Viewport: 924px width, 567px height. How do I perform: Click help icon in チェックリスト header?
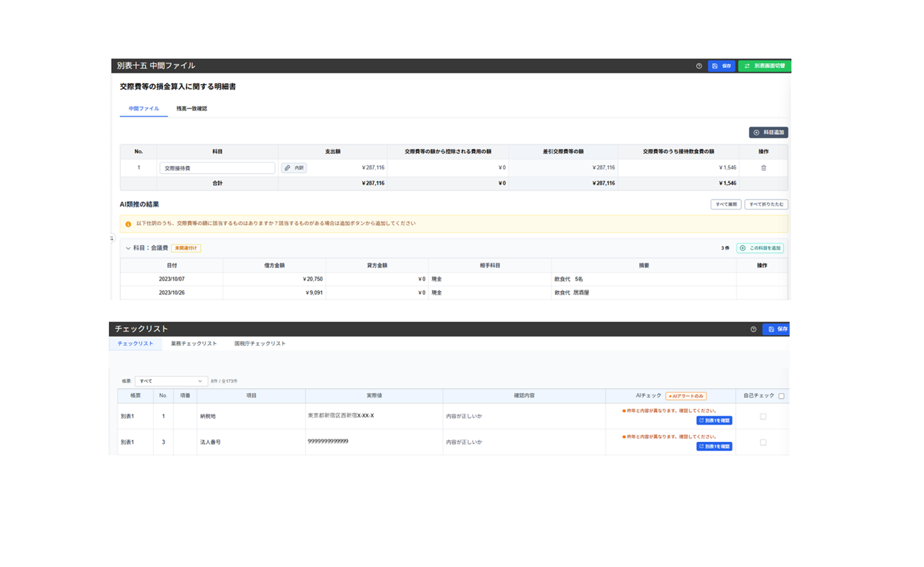pos(753,329)
